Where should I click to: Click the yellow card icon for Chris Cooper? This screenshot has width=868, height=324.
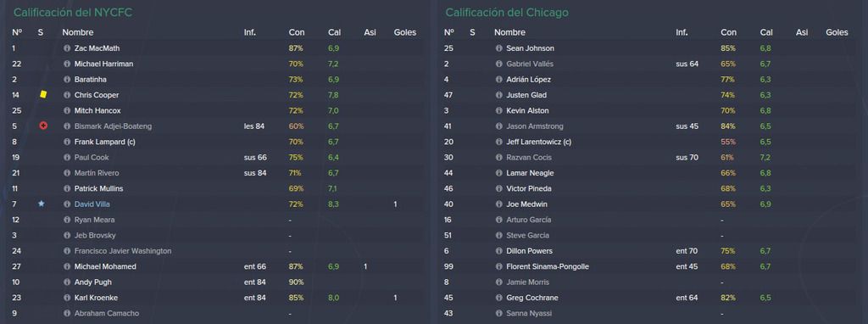[43, 95]
